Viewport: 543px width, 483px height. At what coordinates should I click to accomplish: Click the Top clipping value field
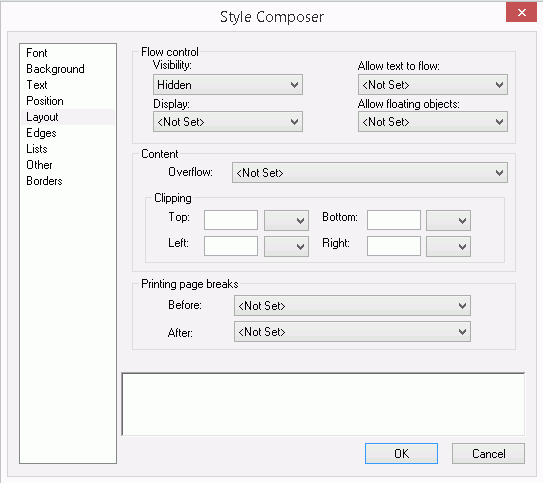pyautogui.click(x=231, y=220)
